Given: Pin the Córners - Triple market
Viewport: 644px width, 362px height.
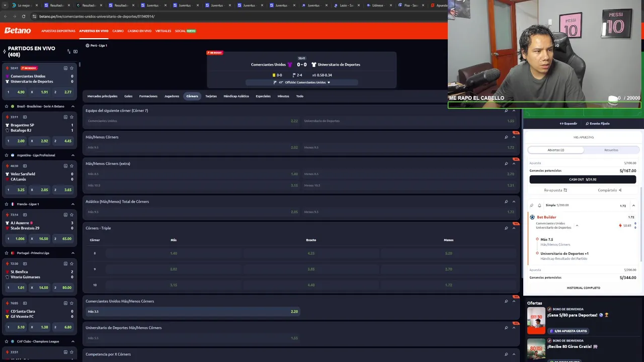Looking at the screenshot, I should tap(506, 228).
